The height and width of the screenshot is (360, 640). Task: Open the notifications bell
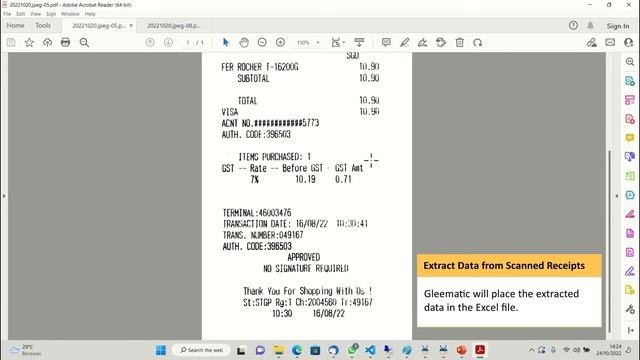[x=590, y=26]
